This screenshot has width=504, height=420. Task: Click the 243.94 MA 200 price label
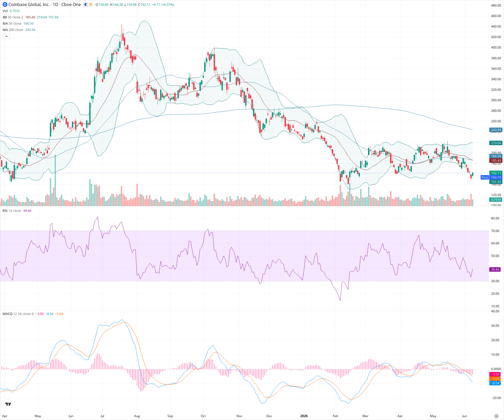pyautogui.click(x=496, y=130)
